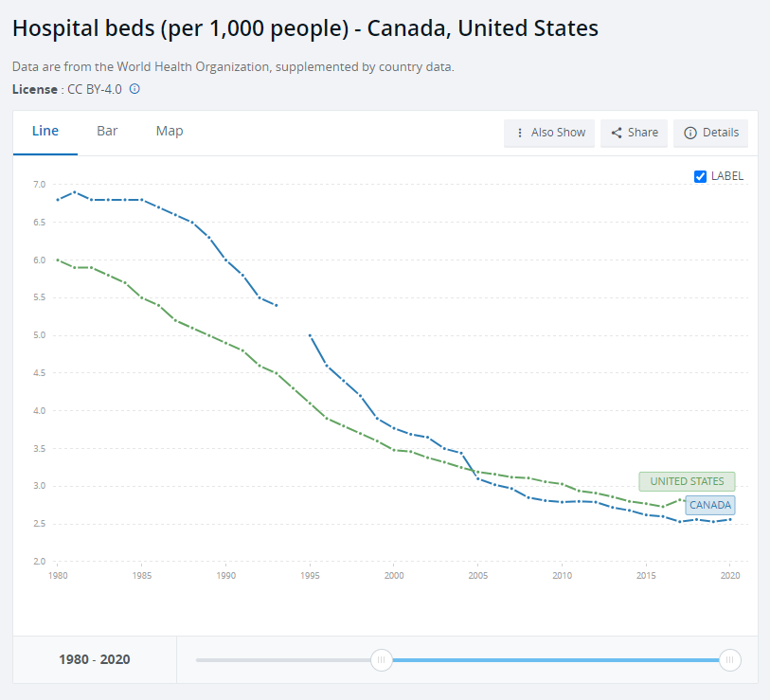The width and height of the screenshot is (770, 700).
Task: Select the Line chart tab
Action: (45, 131)
